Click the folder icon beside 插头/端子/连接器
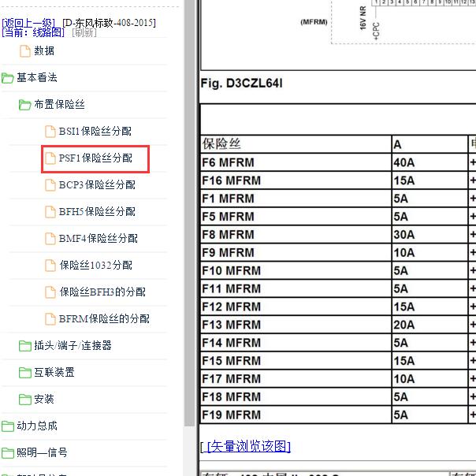This screenshot has width=476, height=476. (x=25, y=346)
